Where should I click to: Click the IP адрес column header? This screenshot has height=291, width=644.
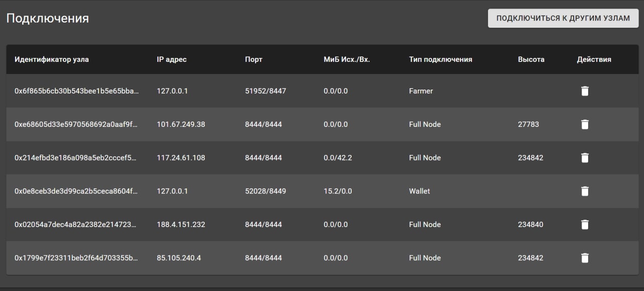pos(172,59)
